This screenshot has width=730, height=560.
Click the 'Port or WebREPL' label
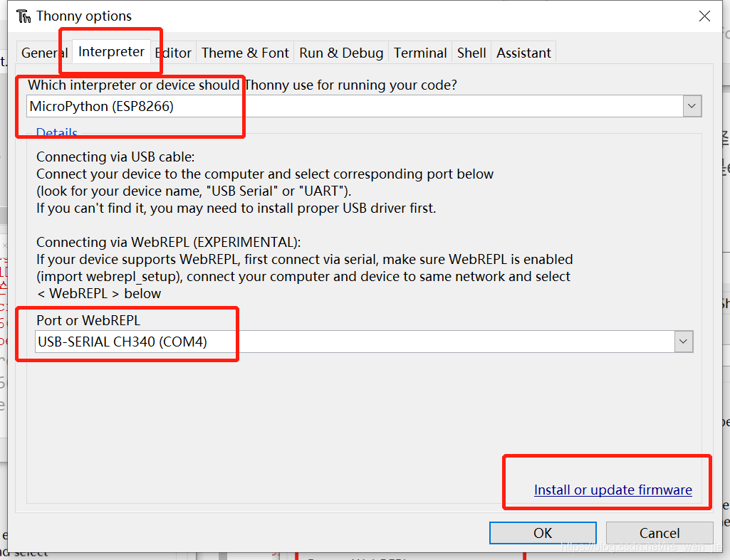[88, 320]
